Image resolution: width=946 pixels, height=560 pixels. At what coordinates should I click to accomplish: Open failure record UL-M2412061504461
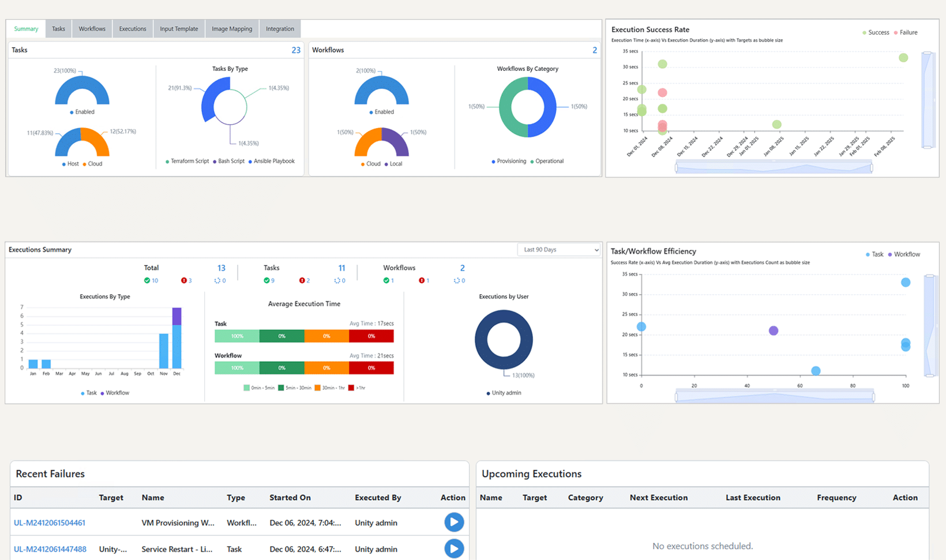tap(50, 523)
